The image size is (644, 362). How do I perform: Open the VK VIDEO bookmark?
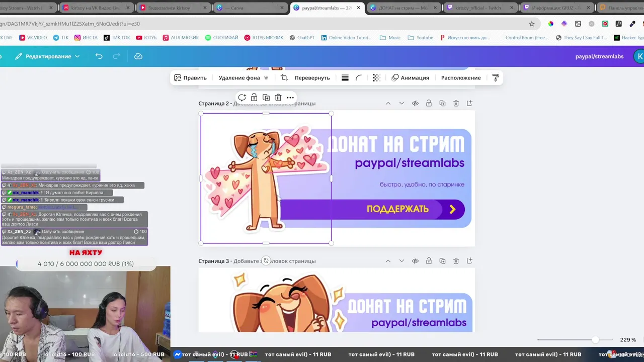pos(33,38)
